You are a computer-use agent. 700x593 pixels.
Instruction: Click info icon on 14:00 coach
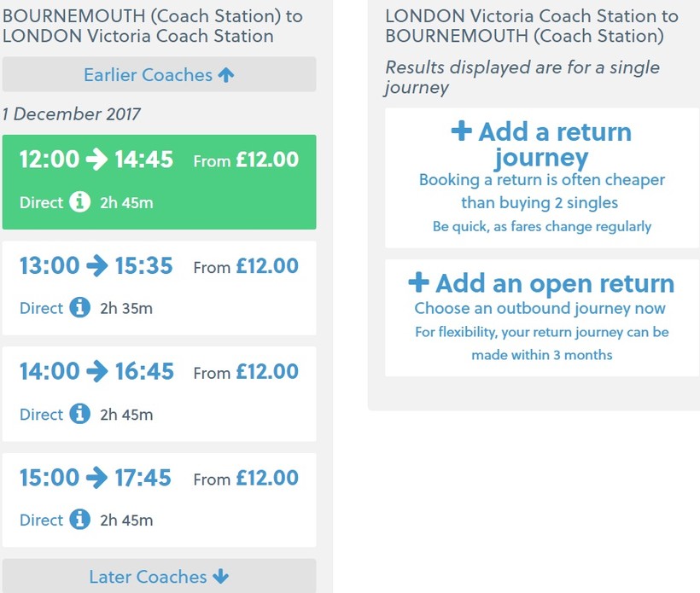point(79,414)
